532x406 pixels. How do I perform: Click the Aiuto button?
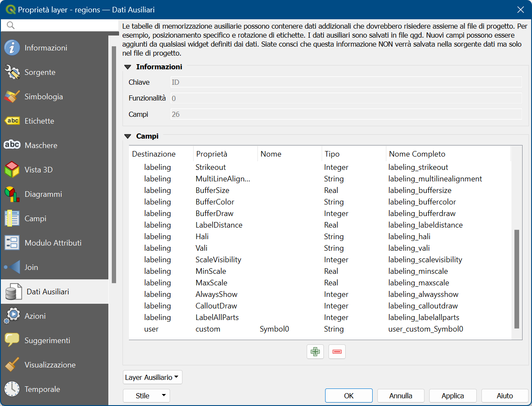click(505, 396)
